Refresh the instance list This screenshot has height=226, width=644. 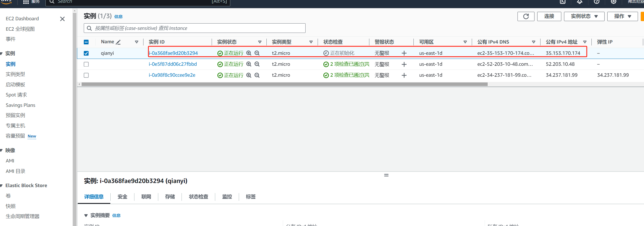tap(526, 16)
